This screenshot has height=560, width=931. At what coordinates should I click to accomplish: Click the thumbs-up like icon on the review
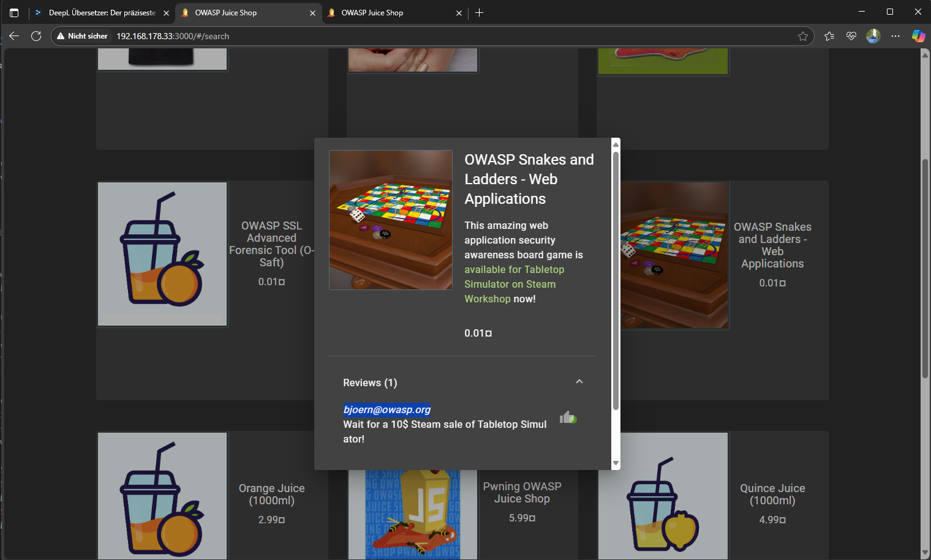coord(567,418)
